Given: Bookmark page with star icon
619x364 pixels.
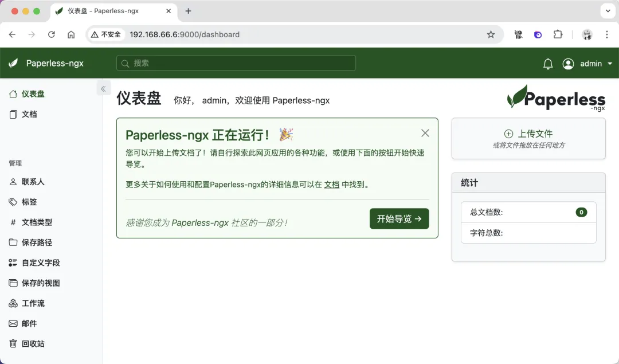Looking at the screenshot, I should (491, 35).
